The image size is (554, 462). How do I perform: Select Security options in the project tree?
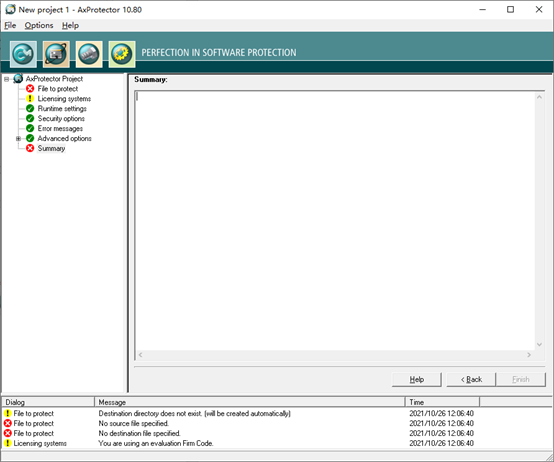point(61,118)
